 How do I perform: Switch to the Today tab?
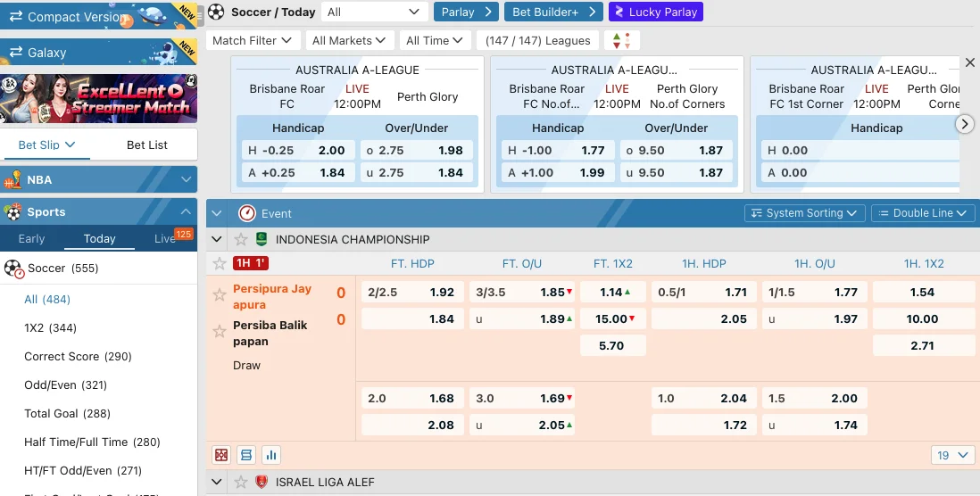[99, 238]
